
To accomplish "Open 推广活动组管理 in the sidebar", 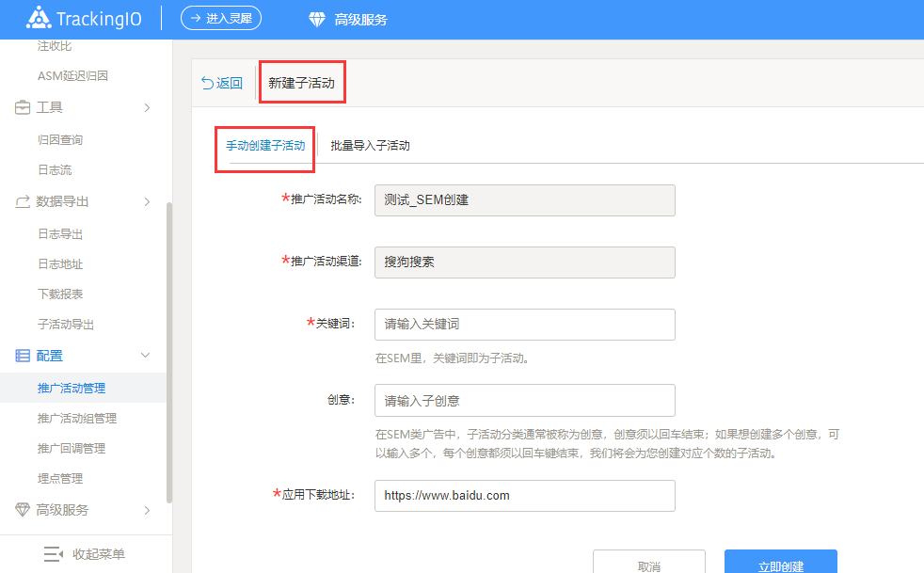I will (x=77, y=418).
